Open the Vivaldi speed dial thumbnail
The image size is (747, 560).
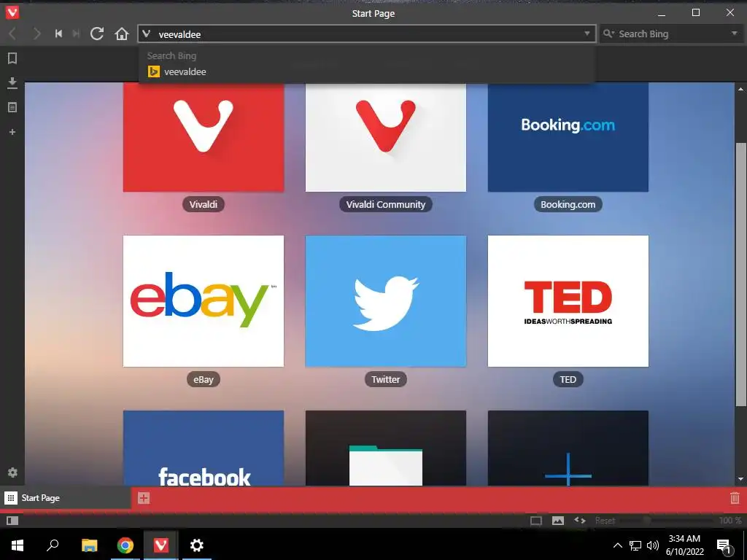click(204, 137)
